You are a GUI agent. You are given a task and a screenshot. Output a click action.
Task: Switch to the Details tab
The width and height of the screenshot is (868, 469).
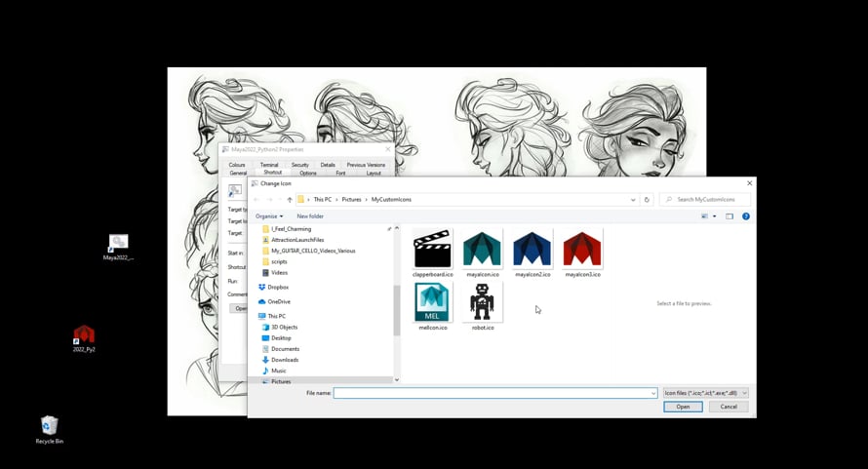pos(328,165)
